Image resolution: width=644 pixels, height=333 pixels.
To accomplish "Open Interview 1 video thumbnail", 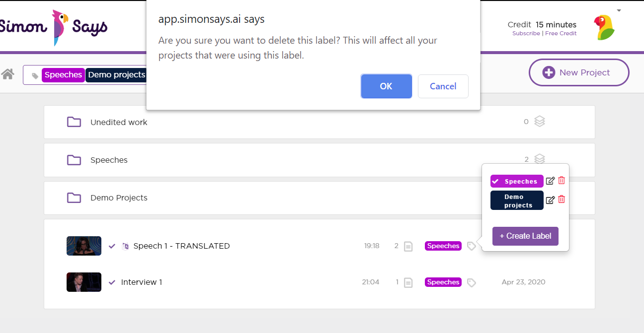I will tap(84, 282).
